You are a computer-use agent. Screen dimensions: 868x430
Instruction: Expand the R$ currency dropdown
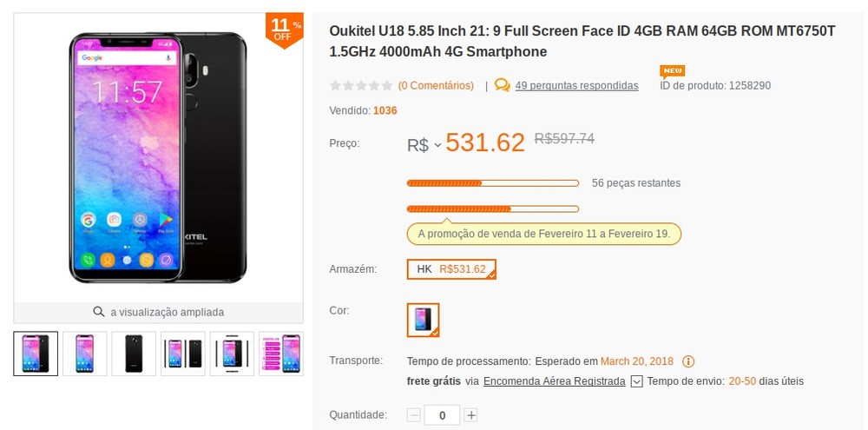[424, 145]
